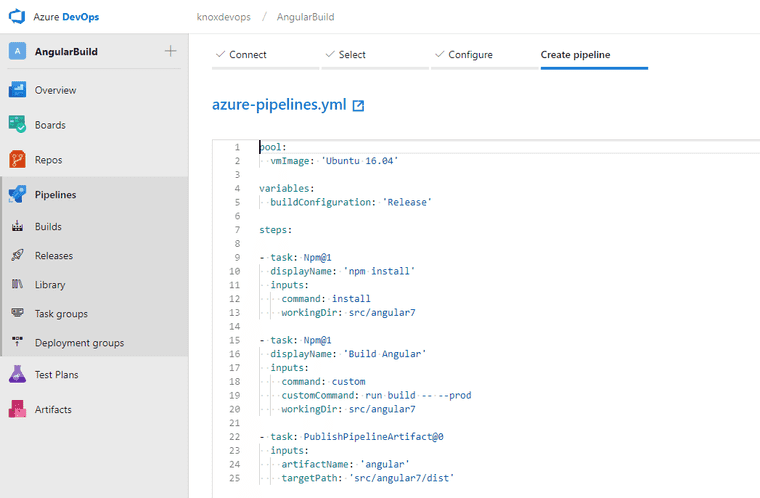Open azure-pipelines.yml in new window icon
The image size is (760, 498).
point(358,105)
